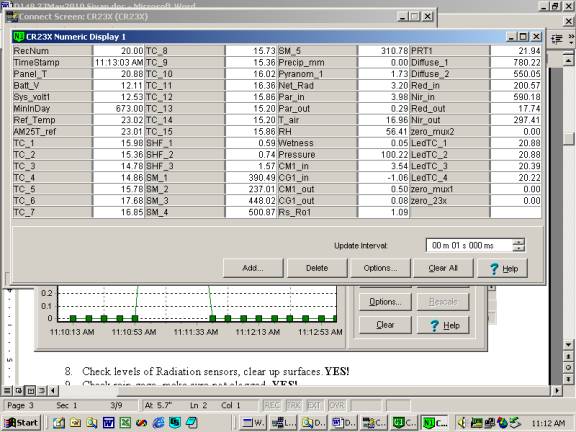The image size is (576, 432).
Task: Select the Pressure value 100.22
Action: click(x=384, y=155)
